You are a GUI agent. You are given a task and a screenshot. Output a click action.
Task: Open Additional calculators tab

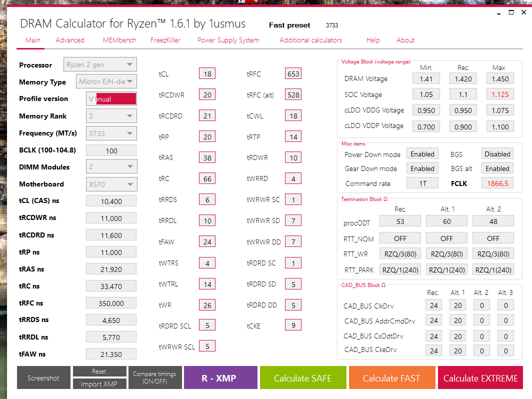pos(311,40)
